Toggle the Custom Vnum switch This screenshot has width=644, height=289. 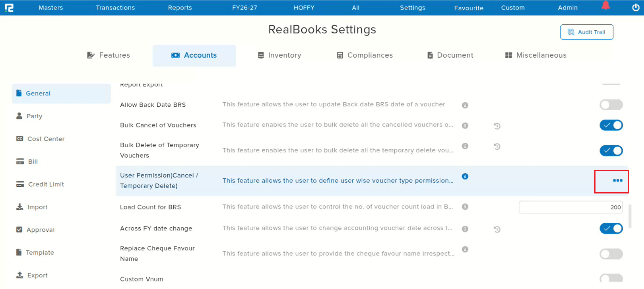click(611, 278)
